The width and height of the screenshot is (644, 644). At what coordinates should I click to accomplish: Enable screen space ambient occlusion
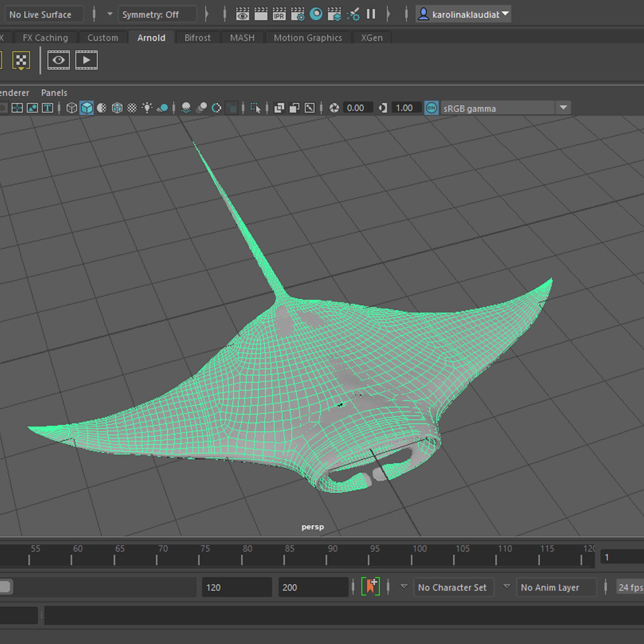pos(186,108)
